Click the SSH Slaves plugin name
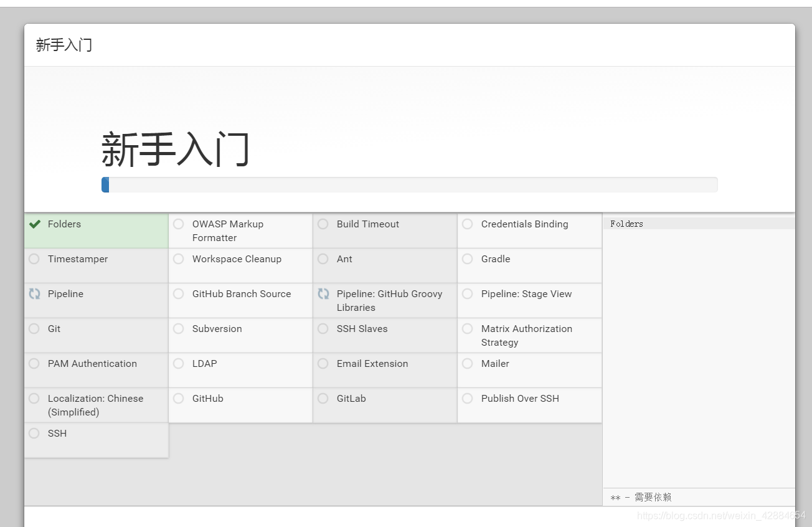Image resolution: width=812 pixels, height=527 pixels. tap(362, 329)
